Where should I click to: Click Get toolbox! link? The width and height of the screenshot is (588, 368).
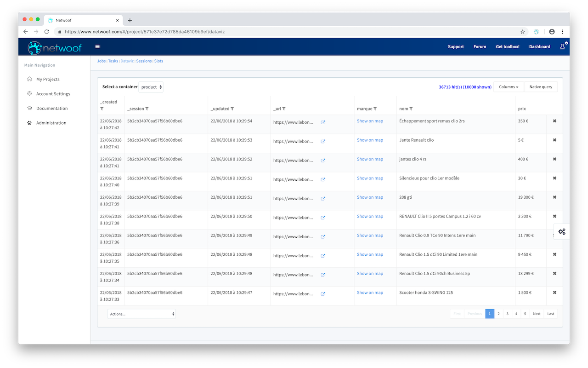click(508, 46)
